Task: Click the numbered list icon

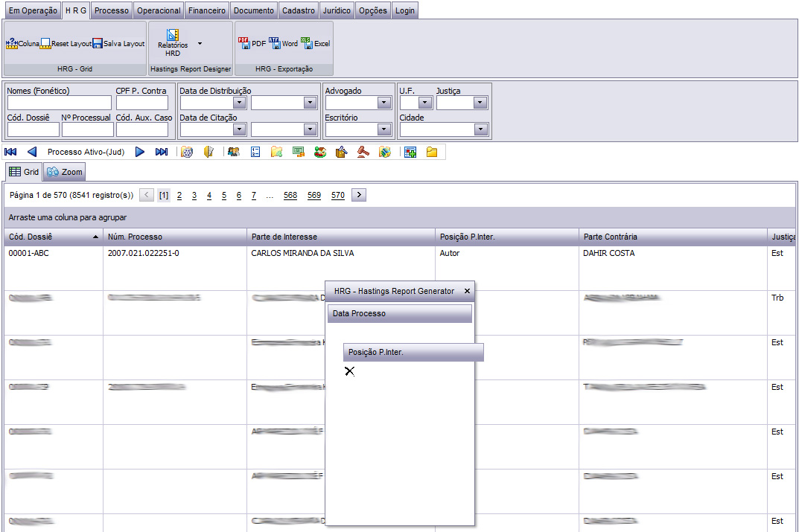Action: (x=255, y=152)
